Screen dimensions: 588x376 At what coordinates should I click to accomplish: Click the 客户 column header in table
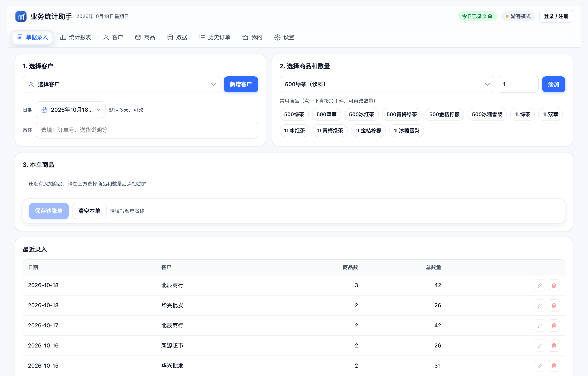click(166, 267)
